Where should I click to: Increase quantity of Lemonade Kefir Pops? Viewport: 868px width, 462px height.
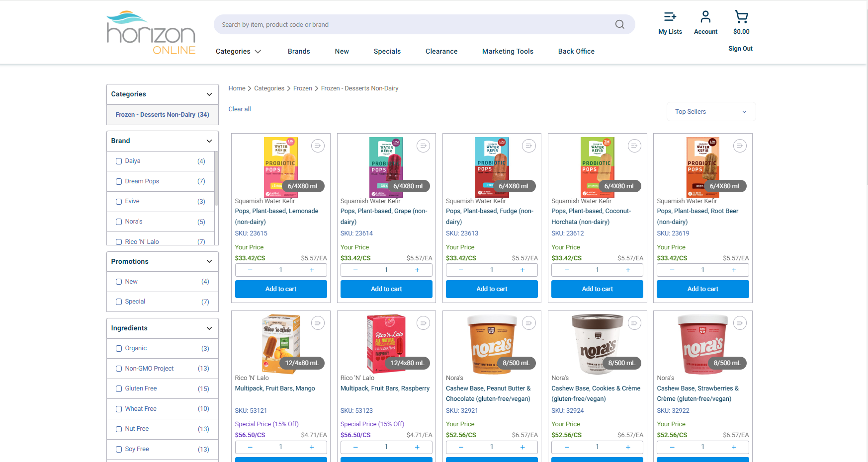pos(312,270)
